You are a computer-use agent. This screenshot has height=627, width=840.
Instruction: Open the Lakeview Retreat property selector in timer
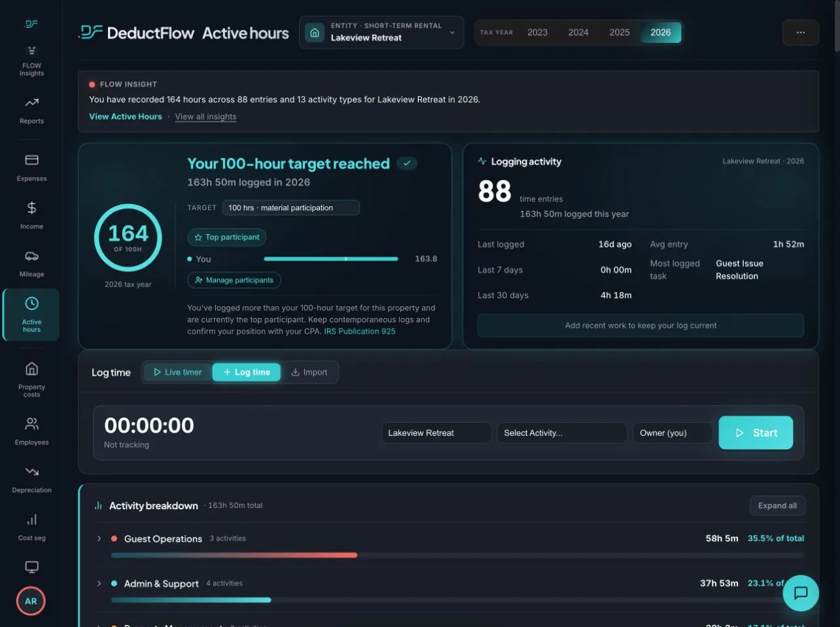coord(436,433)
